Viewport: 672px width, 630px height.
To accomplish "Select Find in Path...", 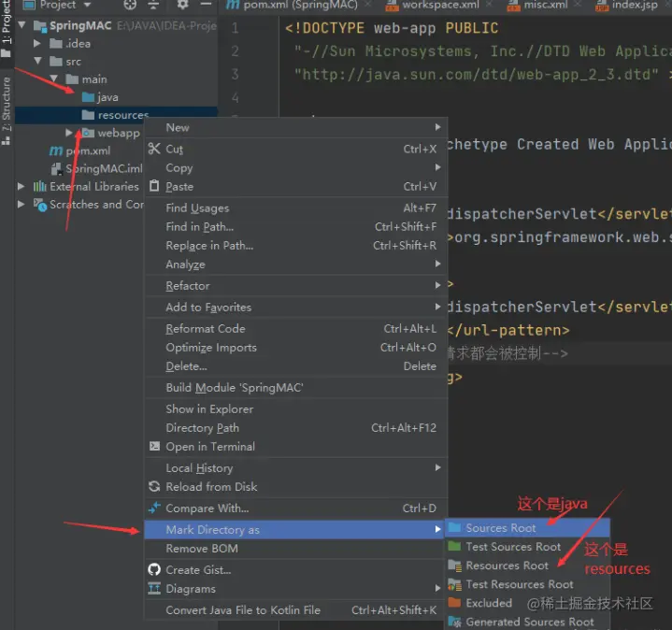I will point(295,227).
